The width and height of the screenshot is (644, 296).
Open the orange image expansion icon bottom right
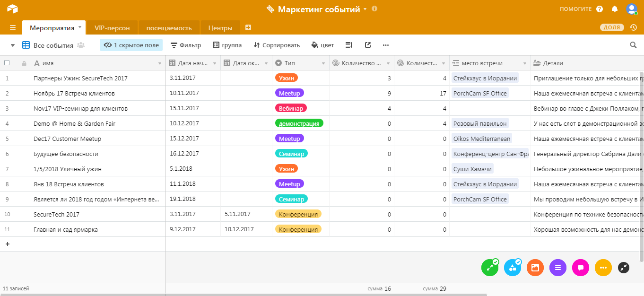535,268
